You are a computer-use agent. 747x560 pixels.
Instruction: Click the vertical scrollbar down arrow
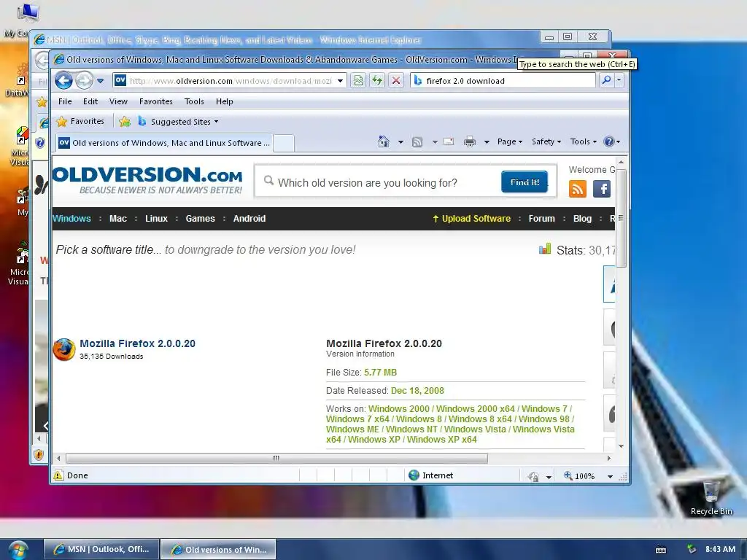pyautogui.click(x=621, y=446)
